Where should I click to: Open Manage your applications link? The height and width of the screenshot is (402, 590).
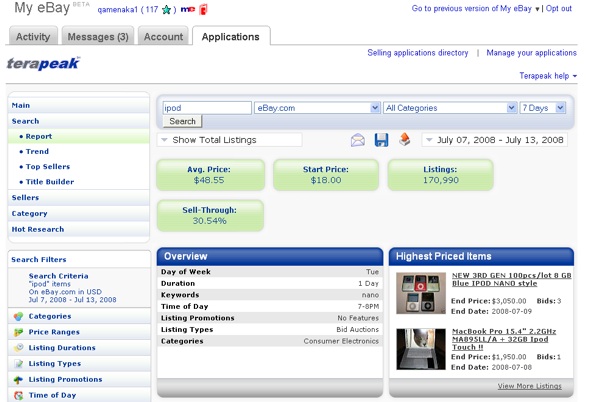point(531,53)
